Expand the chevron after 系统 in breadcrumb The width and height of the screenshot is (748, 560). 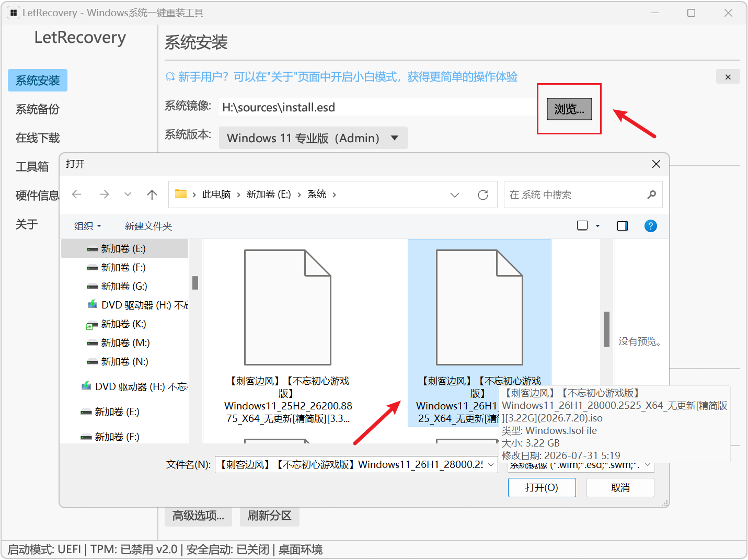tap(335, 195)
